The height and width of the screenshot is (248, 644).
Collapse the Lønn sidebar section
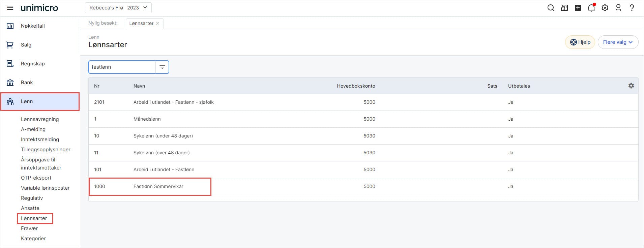click(x=40, y=101)
